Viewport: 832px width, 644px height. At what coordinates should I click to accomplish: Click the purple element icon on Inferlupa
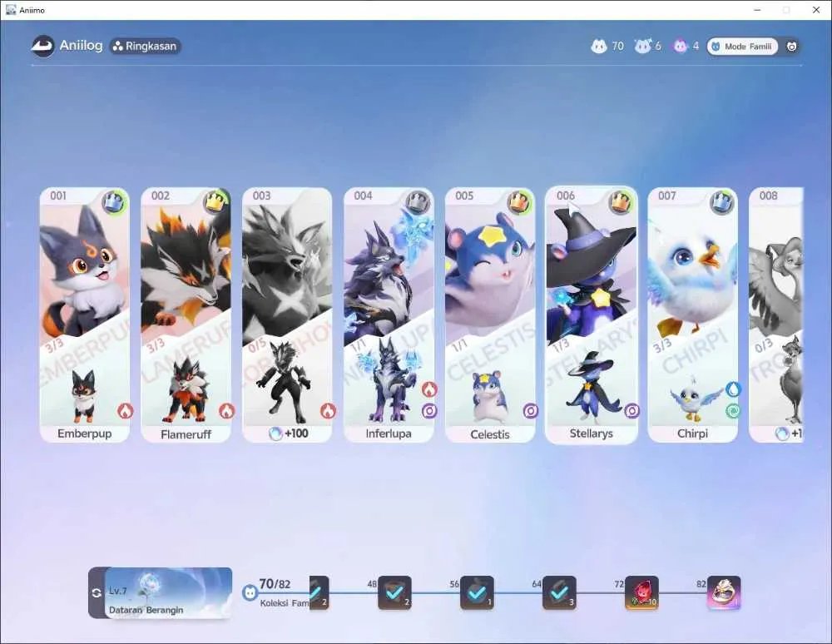point(429,411)
